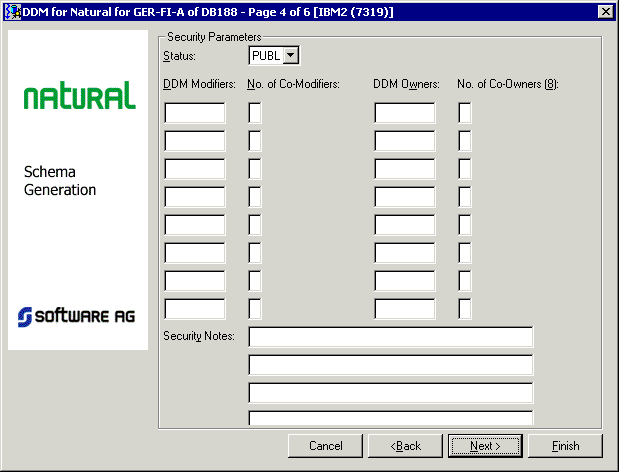Screen dimensions: 620x472
Task: Click the Status PUBL combo box text
Action: point(266,56)
